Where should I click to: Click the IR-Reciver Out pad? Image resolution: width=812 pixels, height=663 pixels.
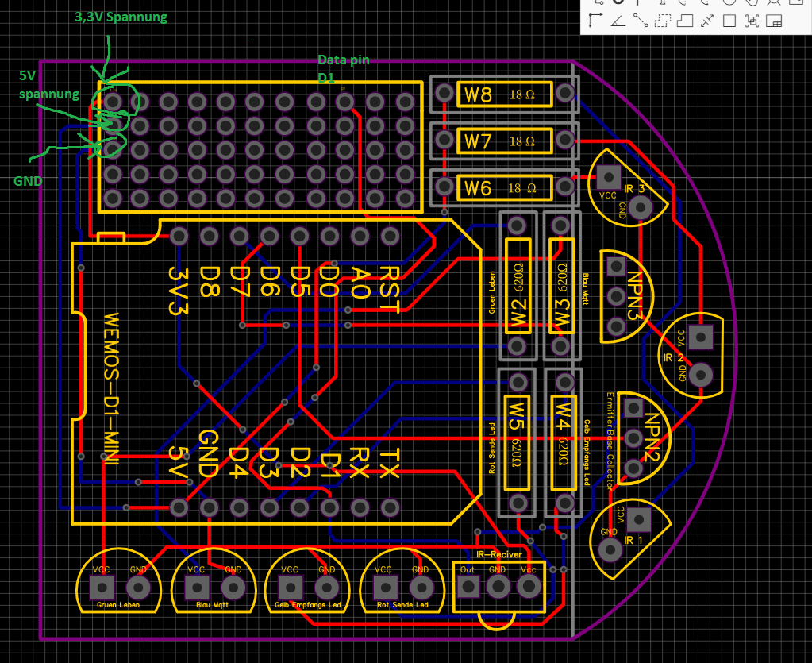click(468, 587)
